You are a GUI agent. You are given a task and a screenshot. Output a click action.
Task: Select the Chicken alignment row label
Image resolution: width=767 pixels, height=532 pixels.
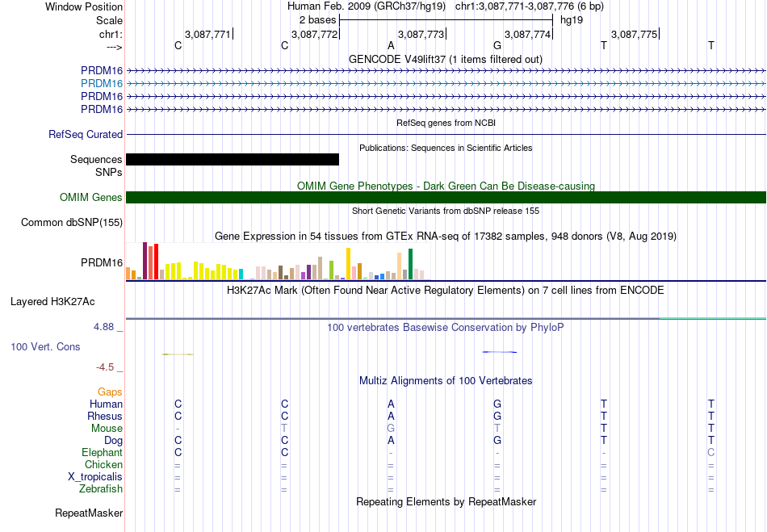click(103, 464)
